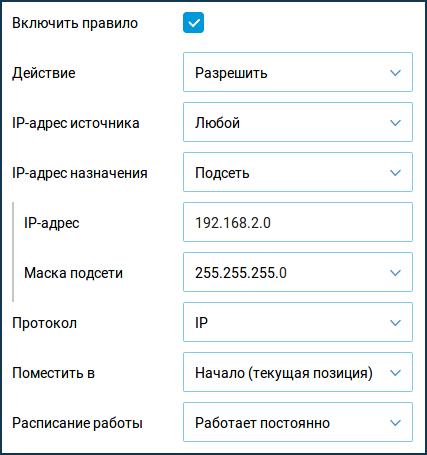Open the Поместить в position dropdown
The width and height of the screenshot is (427, 455).
[x=298, y=372]
